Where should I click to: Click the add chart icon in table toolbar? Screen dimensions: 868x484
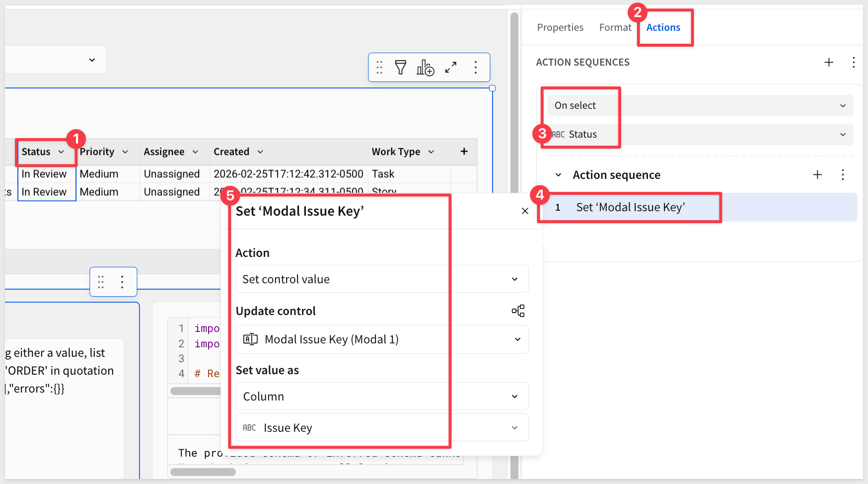425,67
